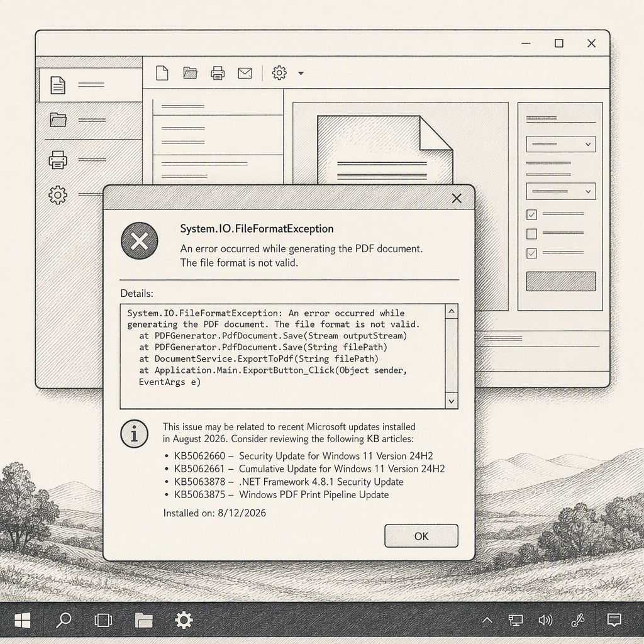Click the printer icon in the toolbar
The width and height of the screenshot is (644, 644).
coord(217,73)
